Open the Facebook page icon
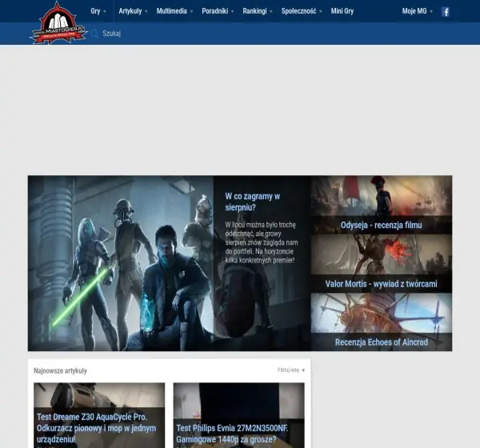Viewport: 480px width, 448px height. [446, 12]
